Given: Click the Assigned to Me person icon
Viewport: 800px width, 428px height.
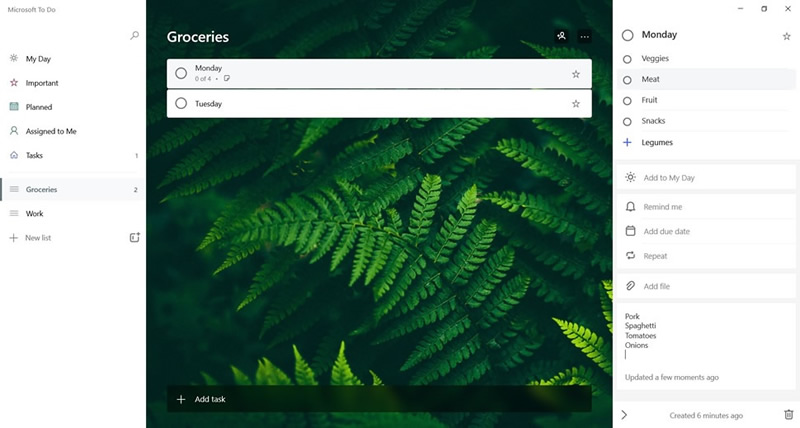Looking at the screenshot, I should coord(14,131).
